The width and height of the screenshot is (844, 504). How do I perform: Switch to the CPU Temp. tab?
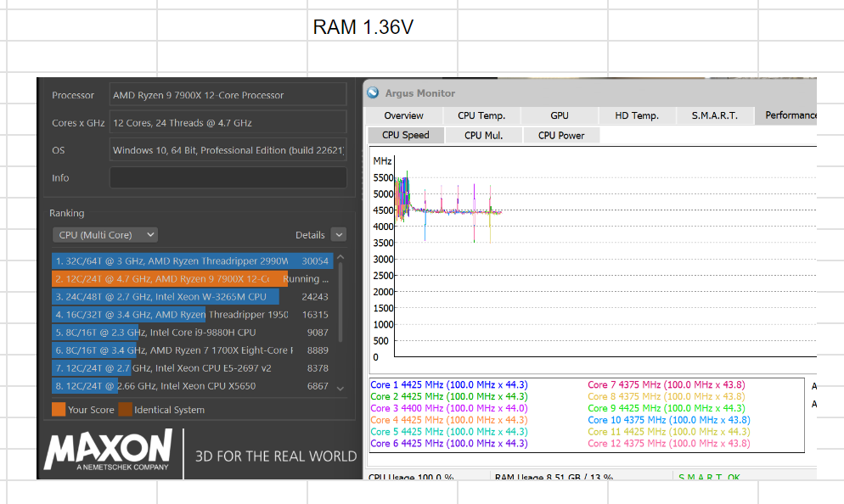tap(481, 115)
